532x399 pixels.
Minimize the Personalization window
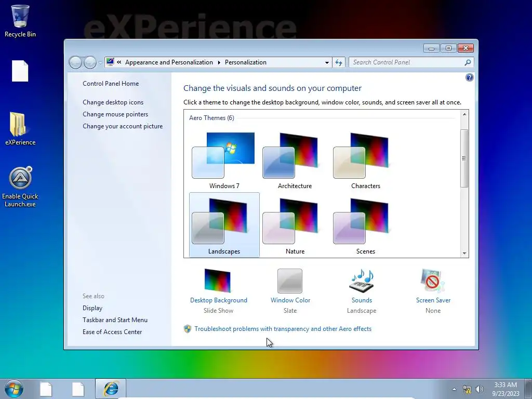(431, 48)
